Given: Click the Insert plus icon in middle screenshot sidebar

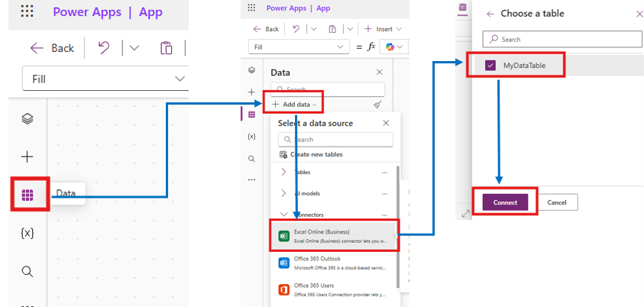Looking at the screenshot, I should tap(252, 92).
